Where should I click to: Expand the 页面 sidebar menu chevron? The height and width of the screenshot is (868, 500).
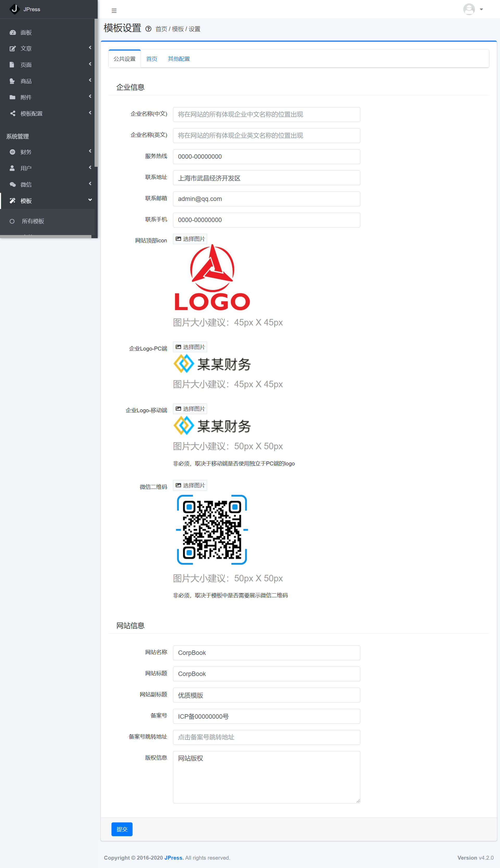click(90, 64)
